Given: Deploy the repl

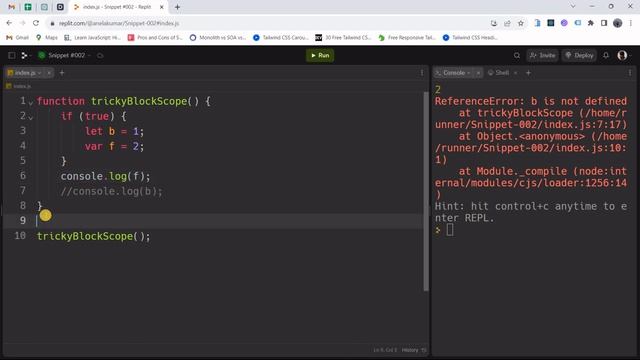Looking at the screenshot, I should [x=579, y=55].
